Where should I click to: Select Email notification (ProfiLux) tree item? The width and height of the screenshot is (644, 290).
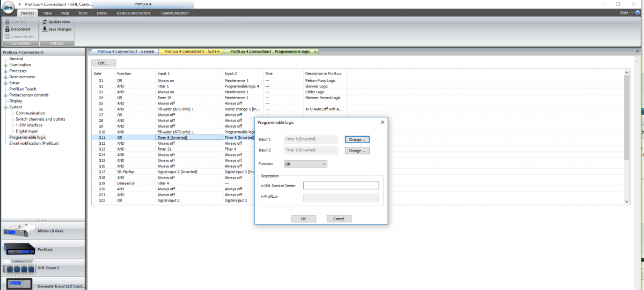[34, 143]
